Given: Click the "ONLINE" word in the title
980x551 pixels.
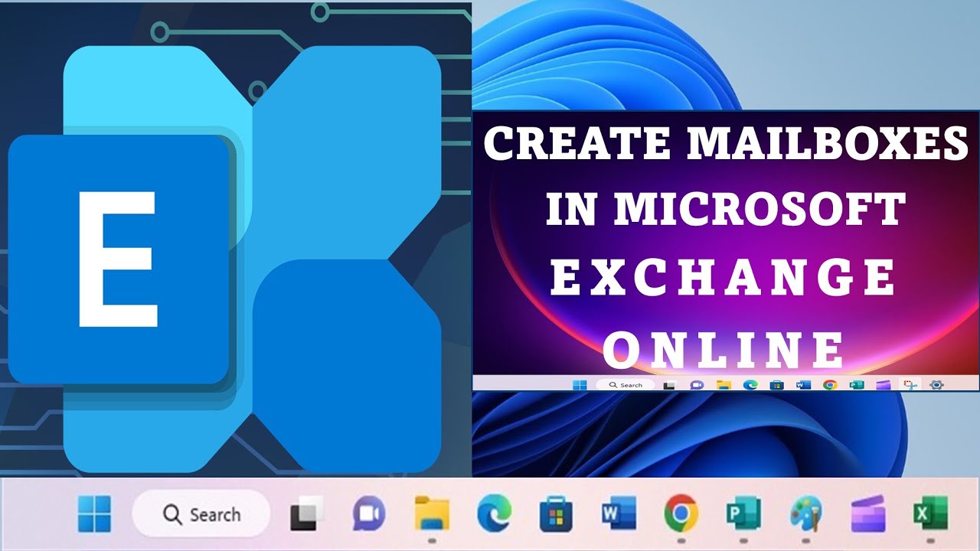Looking at the screenshot, I should click(x=724, y=348).
